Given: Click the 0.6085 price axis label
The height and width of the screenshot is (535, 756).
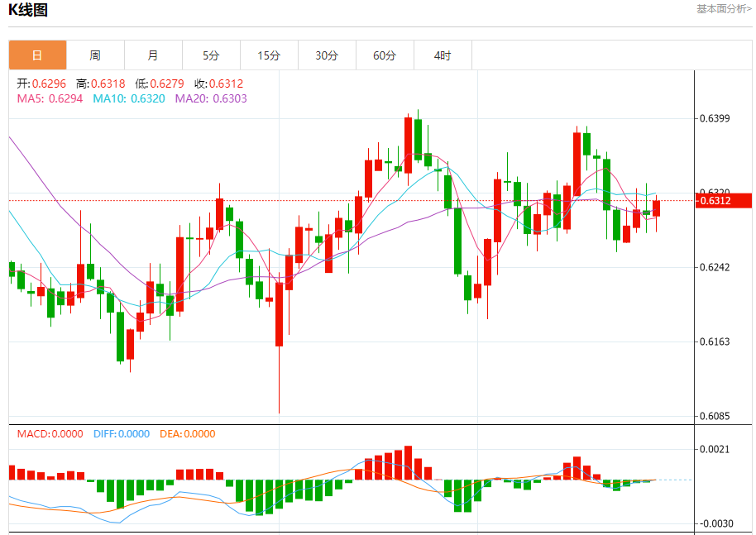Looking at the screenshot, I should 715,416.
